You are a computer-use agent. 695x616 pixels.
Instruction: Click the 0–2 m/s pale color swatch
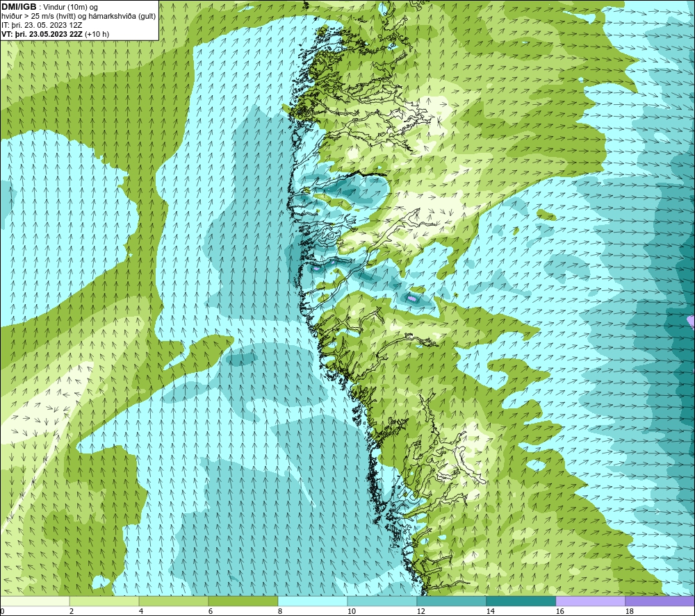click(x=35, y=601)
